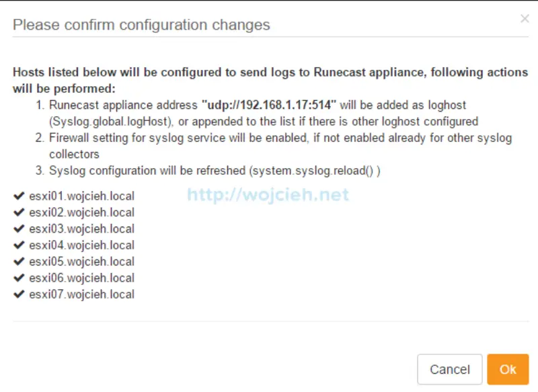Click the checkmark beside esxi05.wojcieh.local
The height and width of the screenshot is (392, 538).
click(19, 262)
